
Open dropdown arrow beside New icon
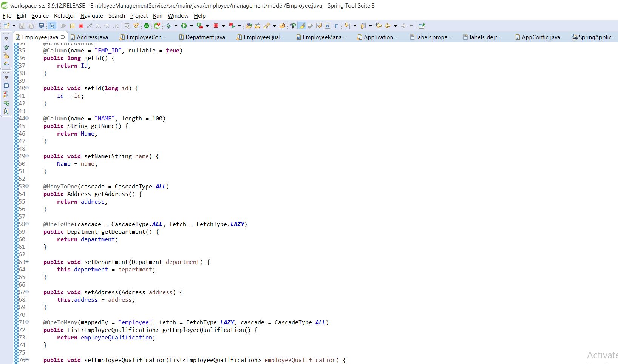[14, 26]
